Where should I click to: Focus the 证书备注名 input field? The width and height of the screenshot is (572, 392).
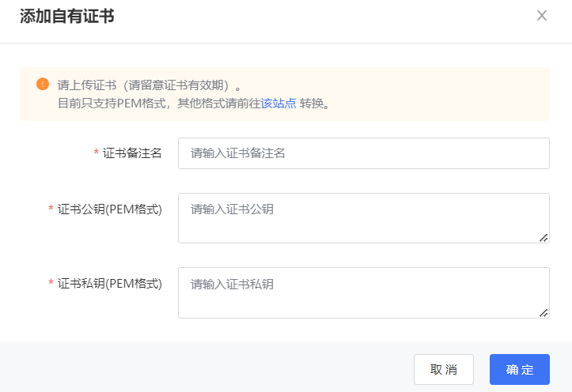coord(363,153)
